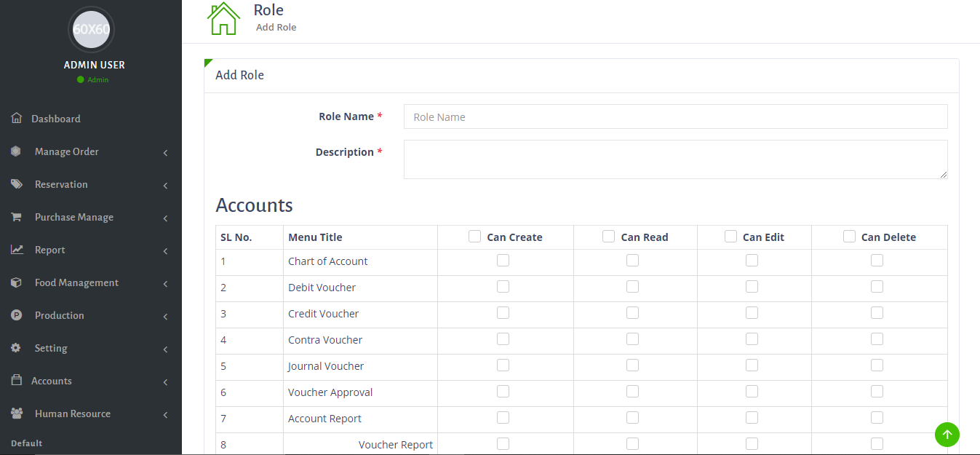Focus the Description text area
The width and height of the screenshot is (980, 455).
pos(675,159)
